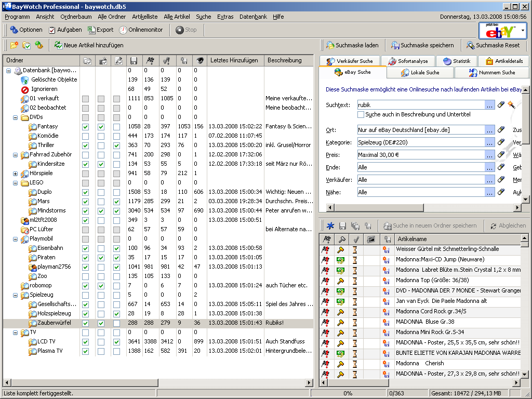
Task: Click Suchmaske laden
Action: coord(352,45)
